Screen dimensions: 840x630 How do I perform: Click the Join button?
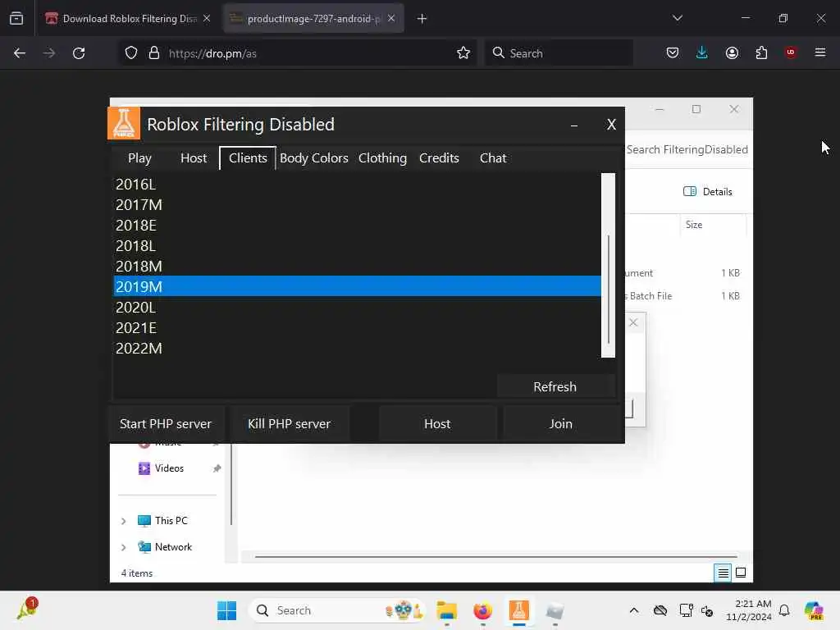tap(561, 424)
